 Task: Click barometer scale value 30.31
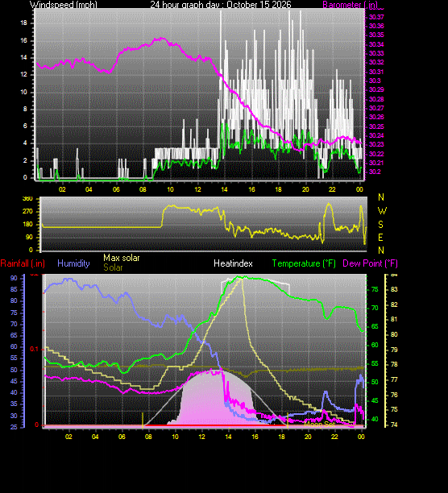coord(376,72)
